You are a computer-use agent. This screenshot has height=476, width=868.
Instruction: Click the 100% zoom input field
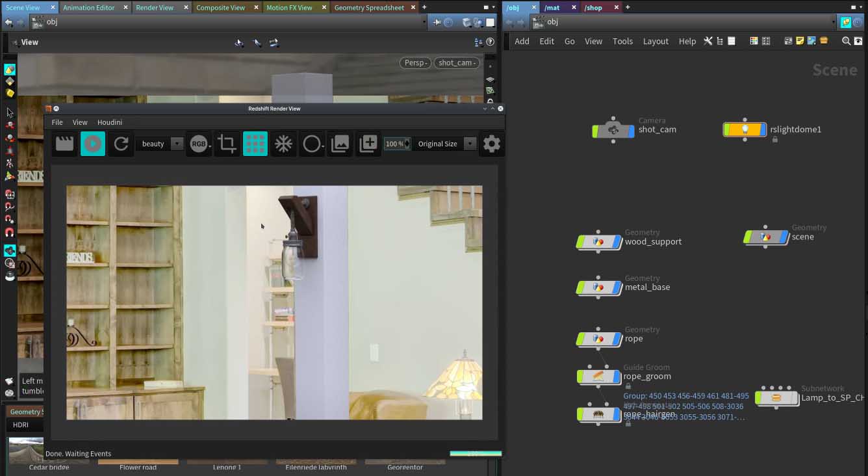(394, 144)
